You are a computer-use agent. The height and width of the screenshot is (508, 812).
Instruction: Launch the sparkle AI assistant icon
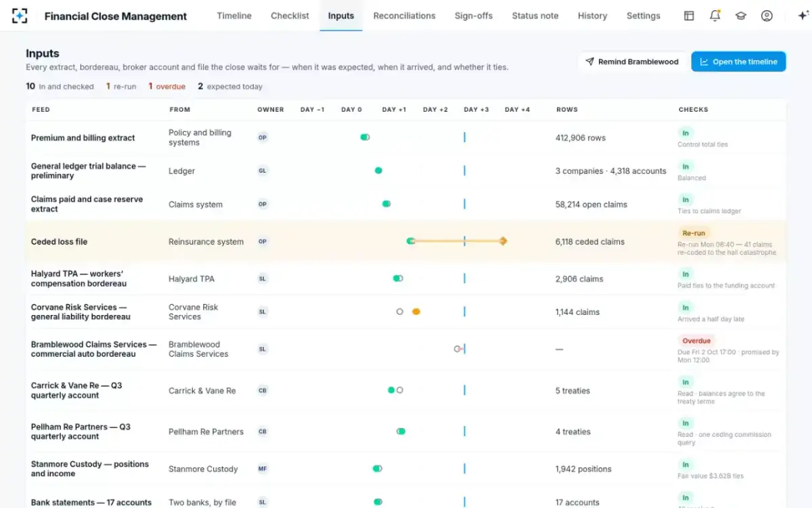point(803,16)
